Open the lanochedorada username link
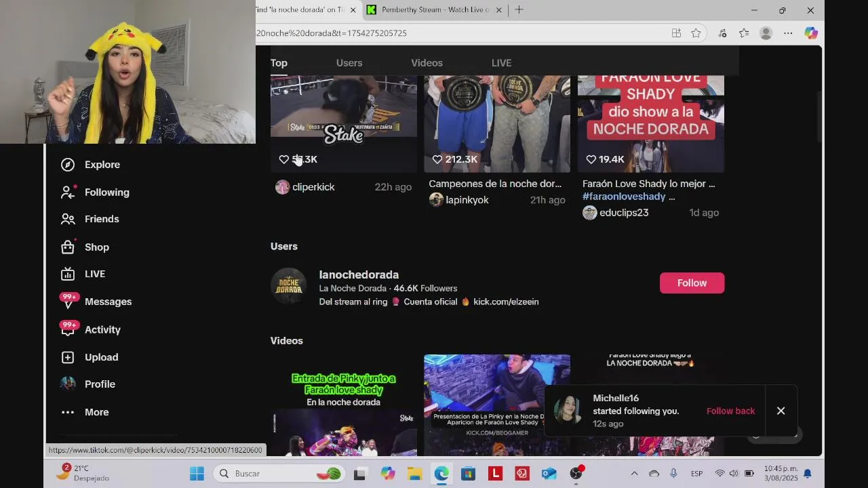Viewport: 868px width, 488px height. coord(359,274)
